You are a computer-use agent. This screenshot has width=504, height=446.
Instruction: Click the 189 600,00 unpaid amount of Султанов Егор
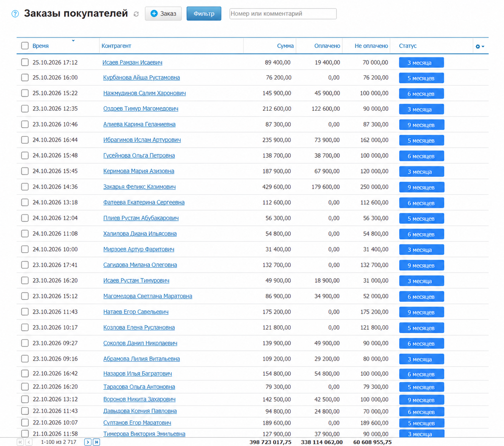click(374, 423)
